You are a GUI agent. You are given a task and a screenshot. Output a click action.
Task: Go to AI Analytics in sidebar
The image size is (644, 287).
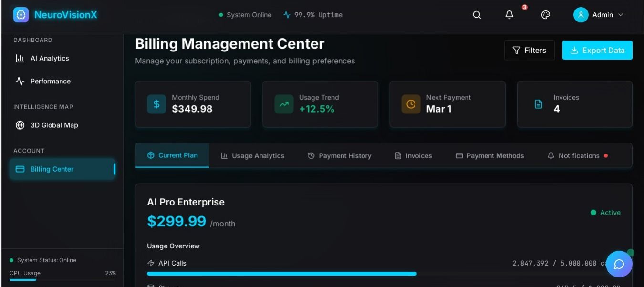[50, 58]
